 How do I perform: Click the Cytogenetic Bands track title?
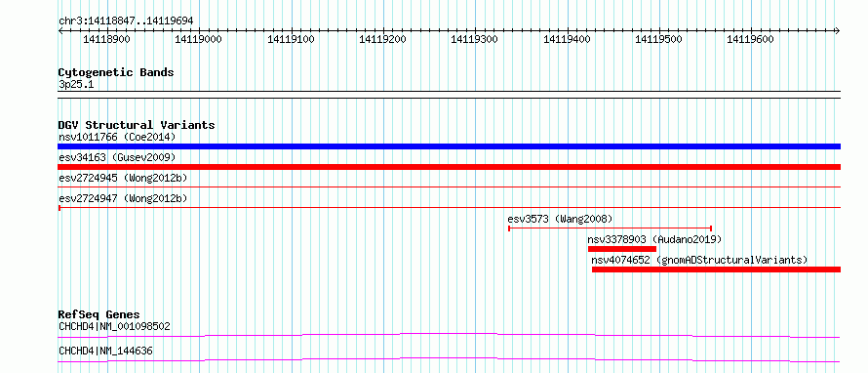pyautogui.click(x=116, y=72)
